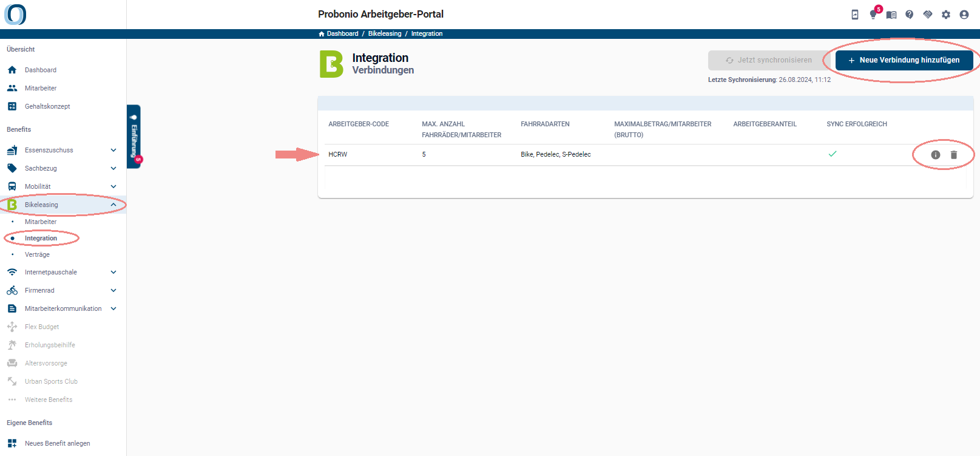Click the large green Integration page logo
Image resolution: width=980 pixels, height=456 pixels.
(x=331, y=64)
